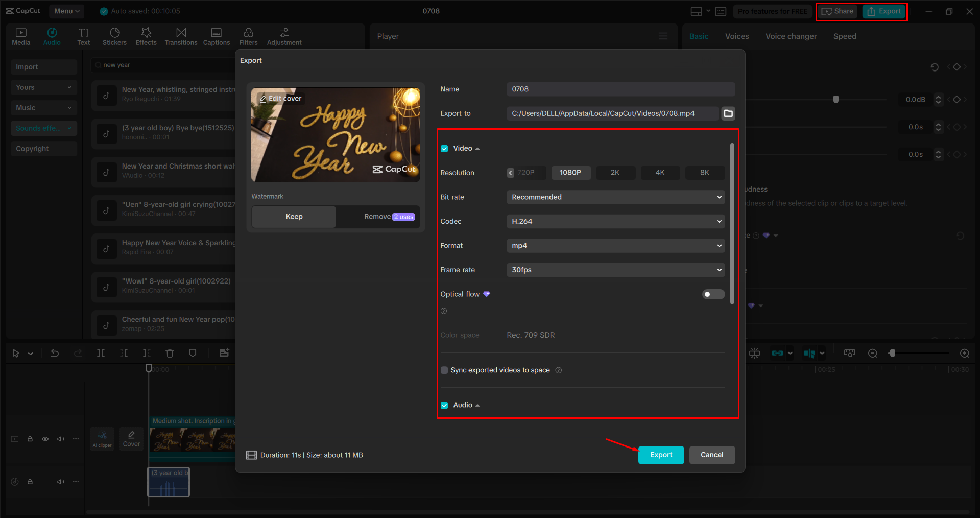The image size is (980, 518).
Task: Open the Bit rate dropdown
Action: click(x=615, y=197)
